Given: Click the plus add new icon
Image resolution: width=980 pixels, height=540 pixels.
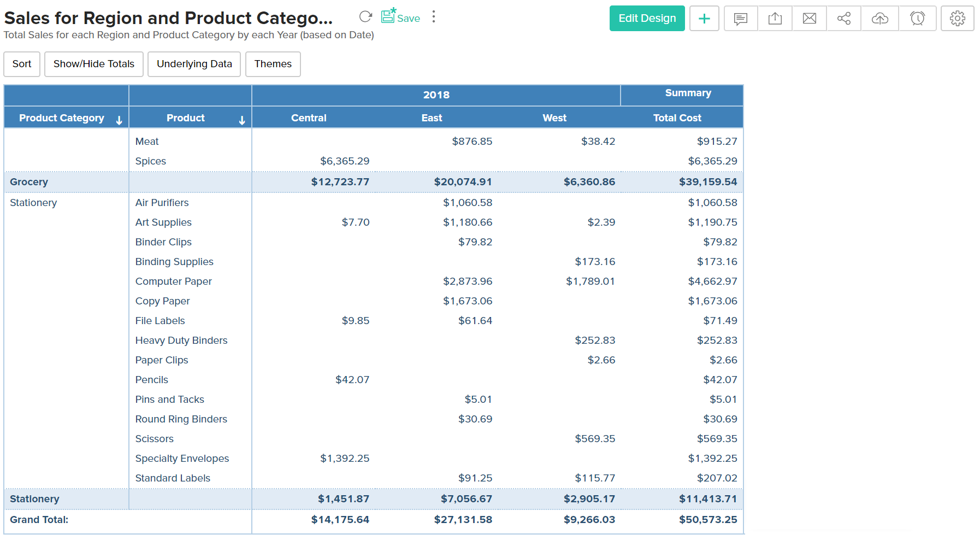Looking at the screenshot, I should 704,19.
